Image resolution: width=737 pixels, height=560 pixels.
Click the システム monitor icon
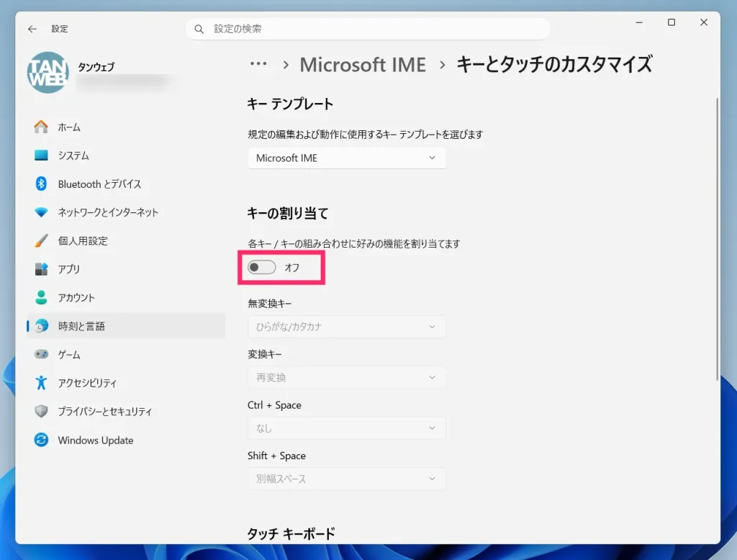tap(41, 155)
